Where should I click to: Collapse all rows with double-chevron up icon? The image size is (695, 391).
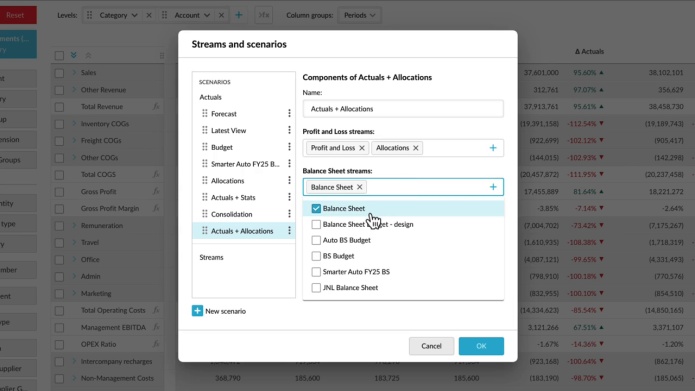pos(88,55)
